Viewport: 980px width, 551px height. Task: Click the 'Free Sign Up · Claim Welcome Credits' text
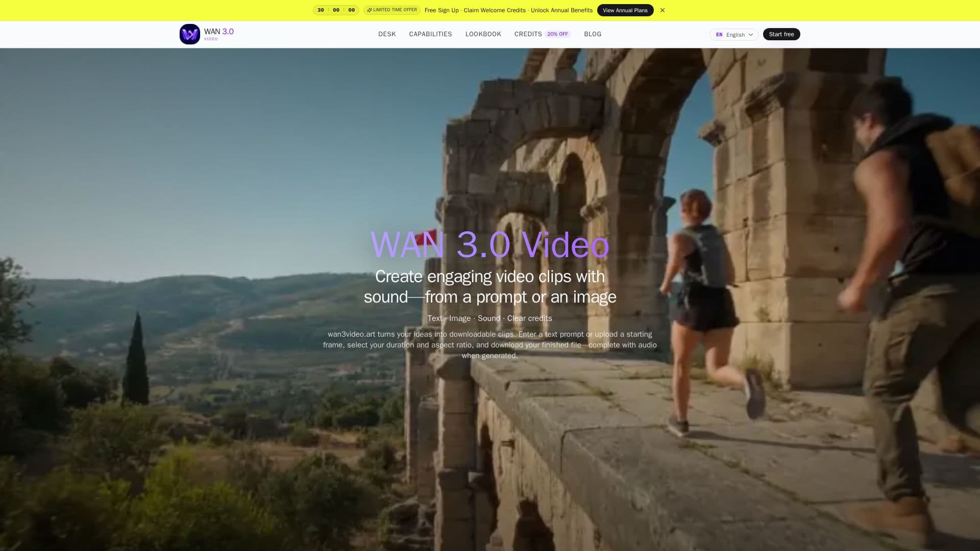click(x=475, y=10)
